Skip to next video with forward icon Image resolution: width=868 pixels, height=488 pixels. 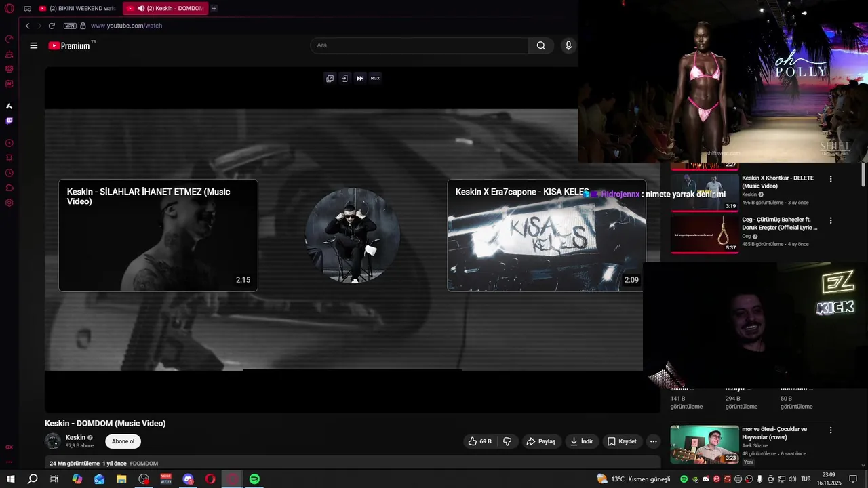point(360,78)
